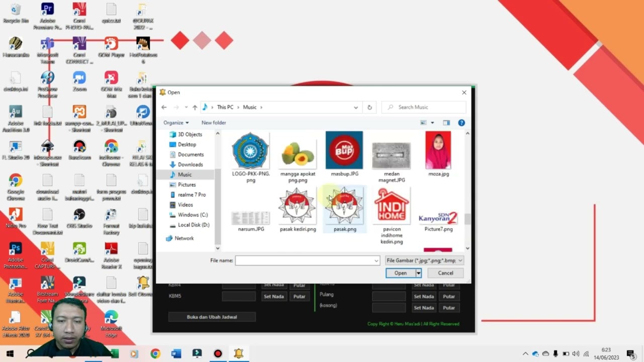Open the Bell Otomatis desktop icon

pyautogui.click(x=143, y=287)
